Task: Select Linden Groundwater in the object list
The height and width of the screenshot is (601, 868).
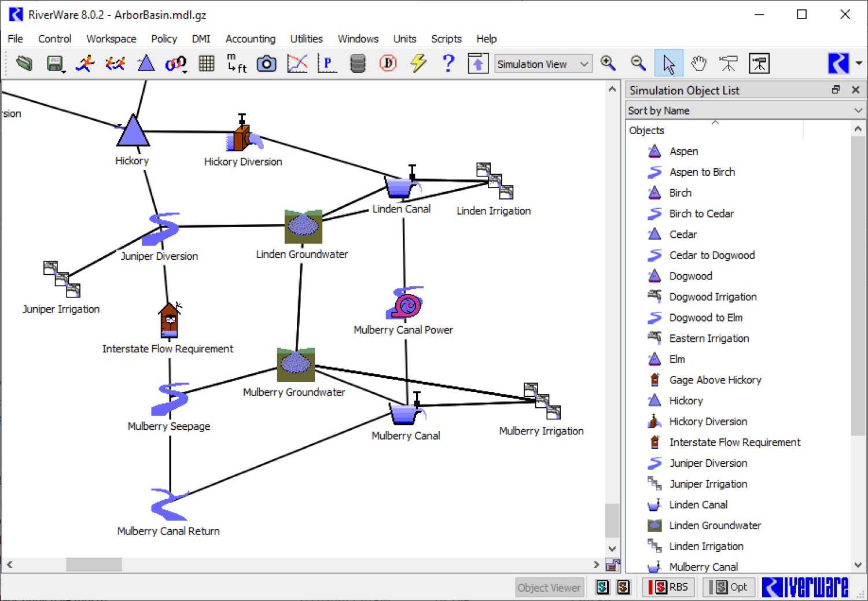Action: tap(715, 526)
